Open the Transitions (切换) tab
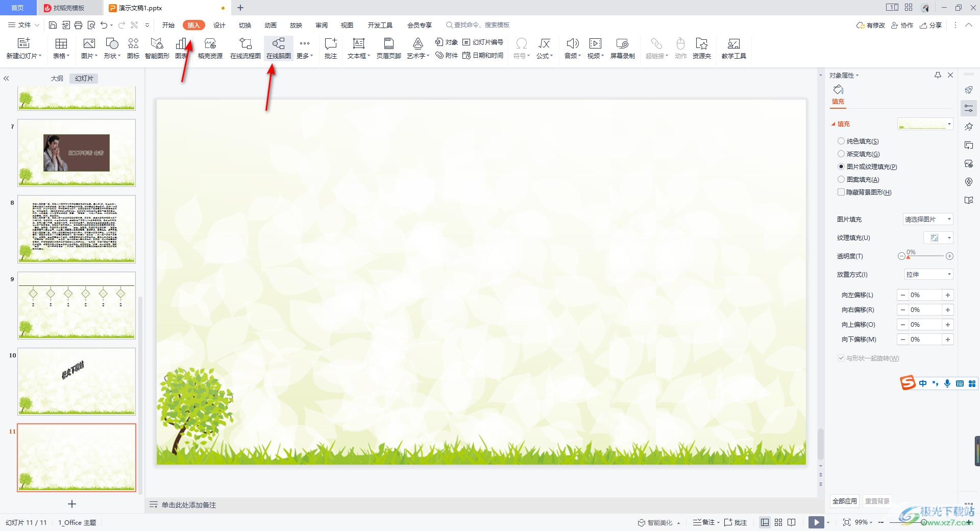This screenshot has width=980, height=531. coord(245,25)
